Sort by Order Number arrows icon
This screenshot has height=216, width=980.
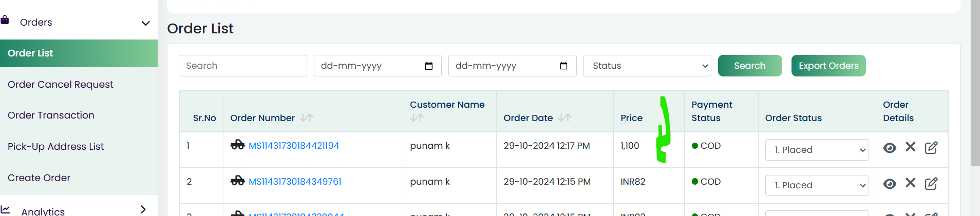(x=307, y=117)
